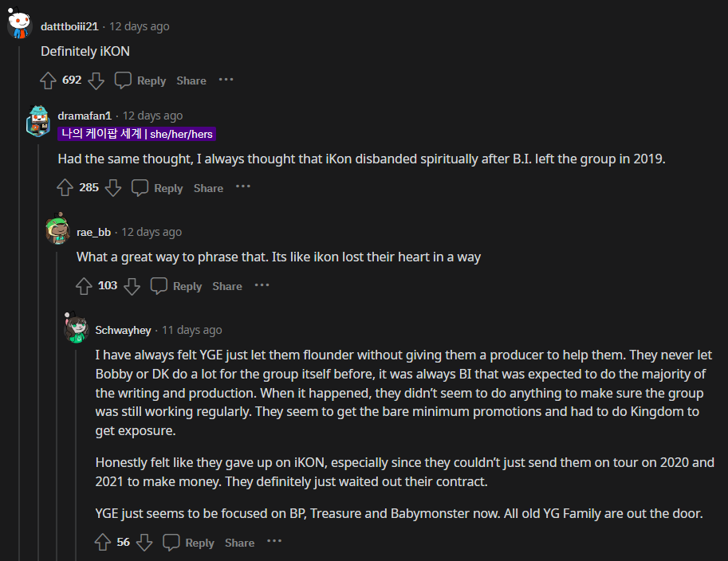Expand more options on rae_bb's comment
This screenshot has height=561, width=728.
262,284
